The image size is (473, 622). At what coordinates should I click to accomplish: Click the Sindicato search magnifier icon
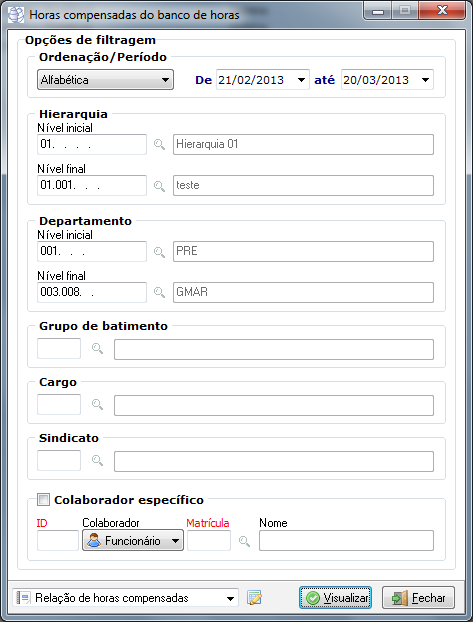coord(98,461)
